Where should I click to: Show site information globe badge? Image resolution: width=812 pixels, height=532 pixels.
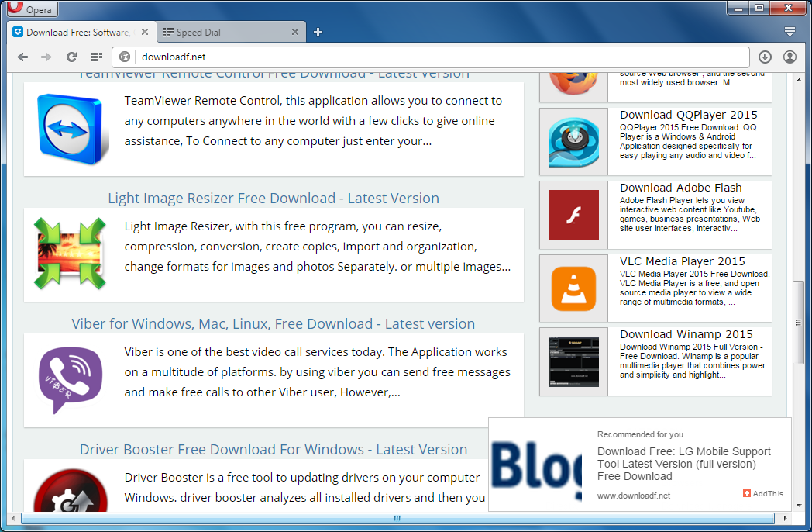click(125, 57)
